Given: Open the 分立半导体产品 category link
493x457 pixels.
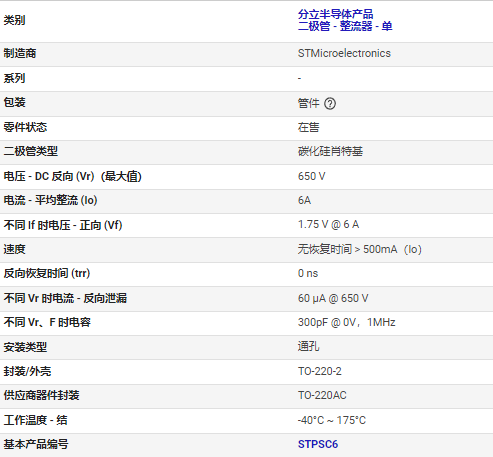Looking at the screenshot, I should coord(335,14).
